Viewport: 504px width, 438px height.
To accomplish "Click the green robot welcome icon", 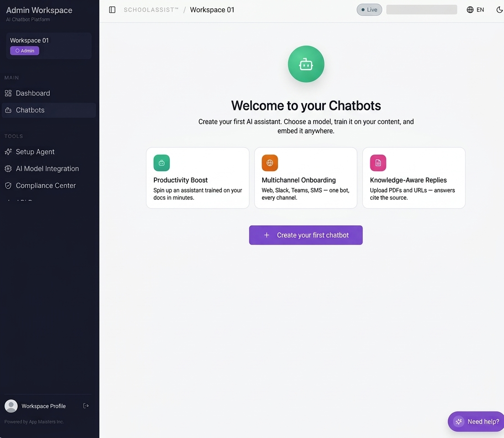I will tap(306, 64).
